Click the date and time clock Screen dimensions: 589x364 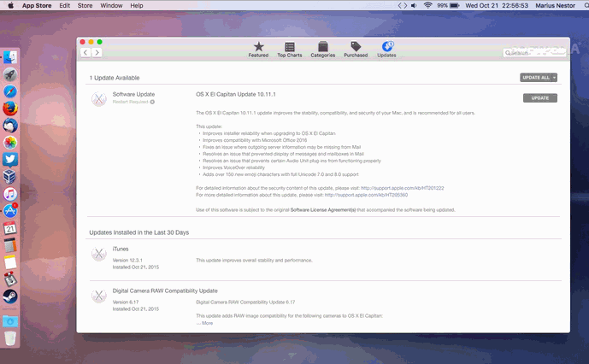point(497,5)
